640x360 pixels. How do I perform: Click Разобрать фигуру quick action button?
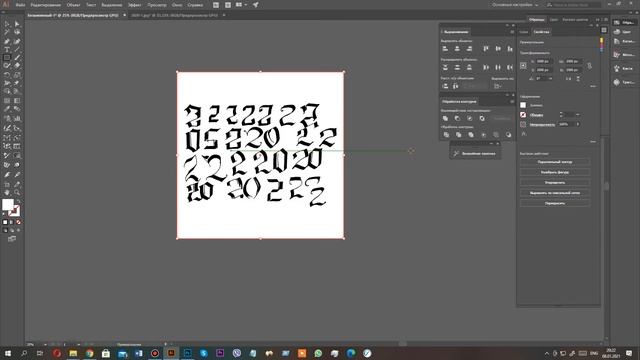[555, 172]
